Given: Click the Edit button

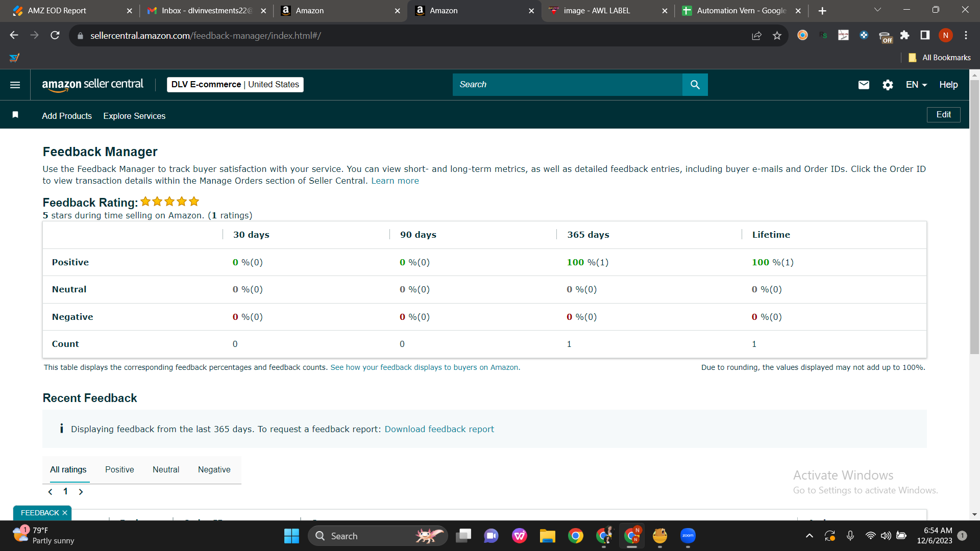Looking at the screenshot, I should click(943, 115).
